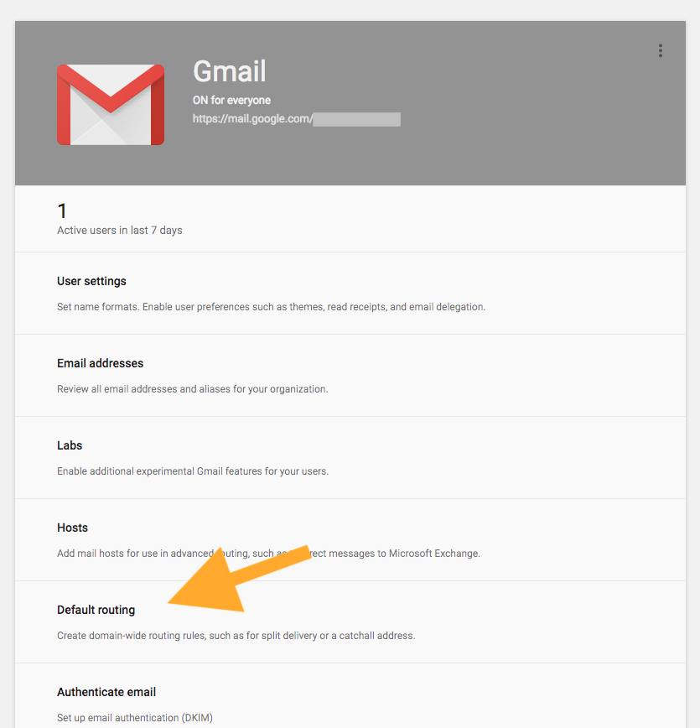Open the three-dot more options menu
The height and width of the screenshot is (728, 700).
pyautogui.click(x=660, y=50)
